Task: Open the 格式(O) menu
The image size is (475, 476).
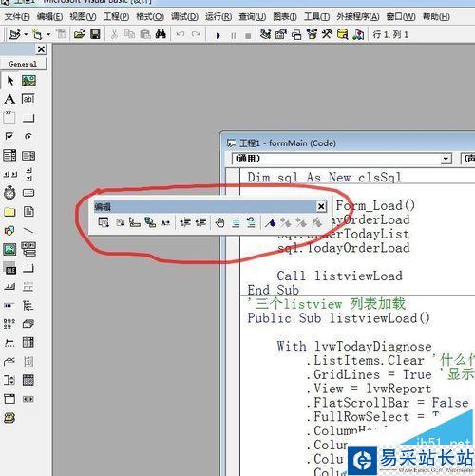Action: coord(150,16)
